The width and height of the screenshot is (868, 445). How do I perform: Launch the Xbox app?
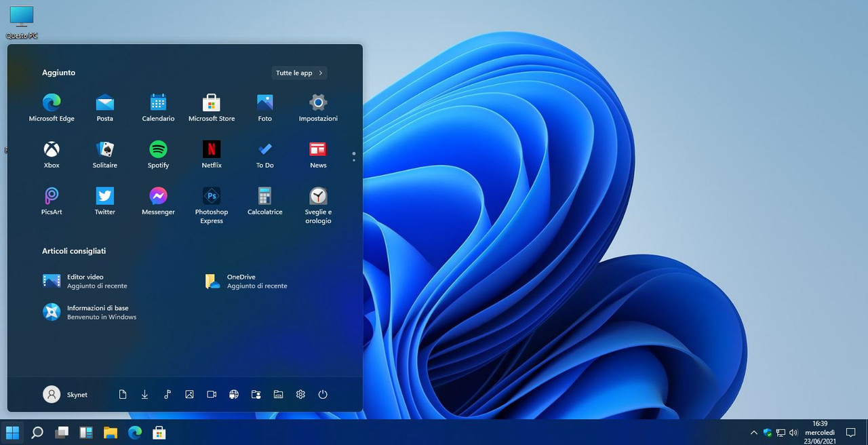point(52,155)
